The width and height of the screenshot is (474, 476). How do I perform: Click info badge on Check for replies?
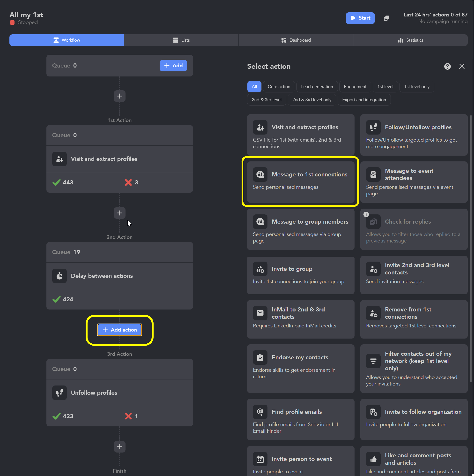coord(366,214)
